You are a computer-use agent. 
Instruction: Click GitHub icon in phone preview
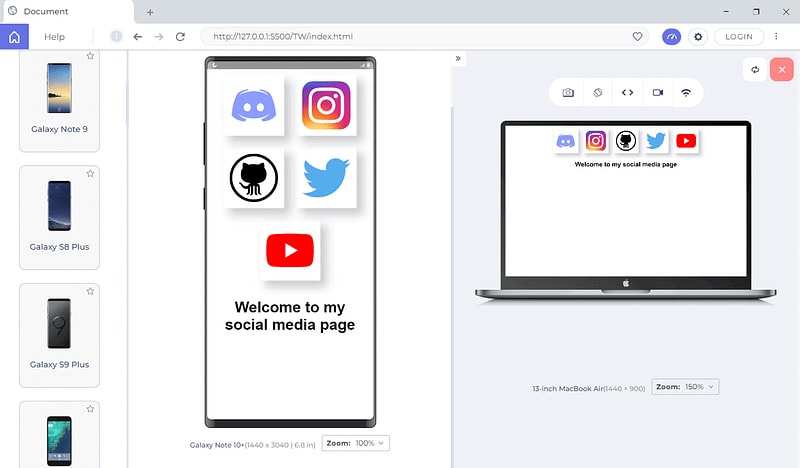click(254, 178)
